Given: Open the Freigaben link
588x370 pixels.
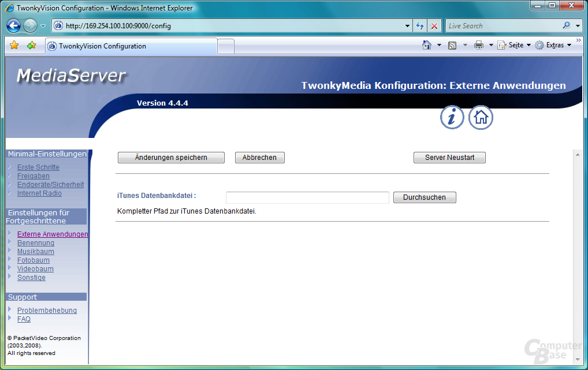Looking at the screenshot, I should click(34, 176).
